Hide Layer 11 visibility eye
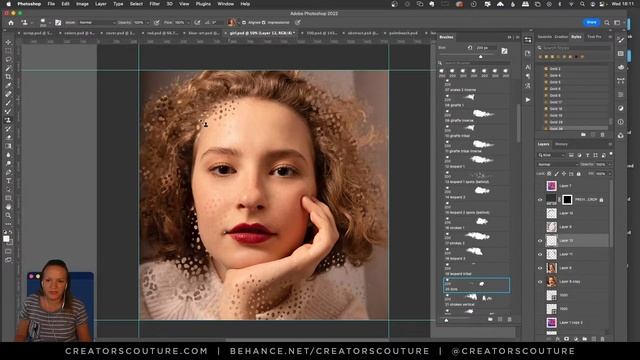Image resolution: width=640 pixels, height=360 pixels. pos(540,254)
